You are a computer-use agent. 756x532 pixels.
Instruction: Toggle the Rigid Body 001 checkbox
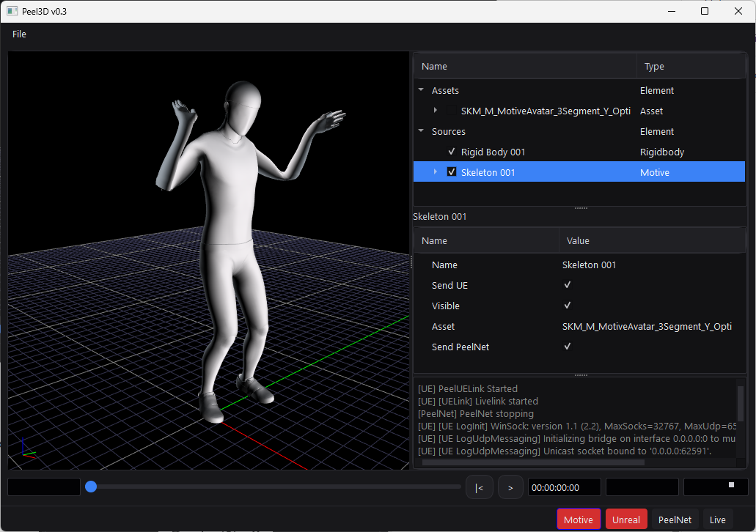click(452, 152)
